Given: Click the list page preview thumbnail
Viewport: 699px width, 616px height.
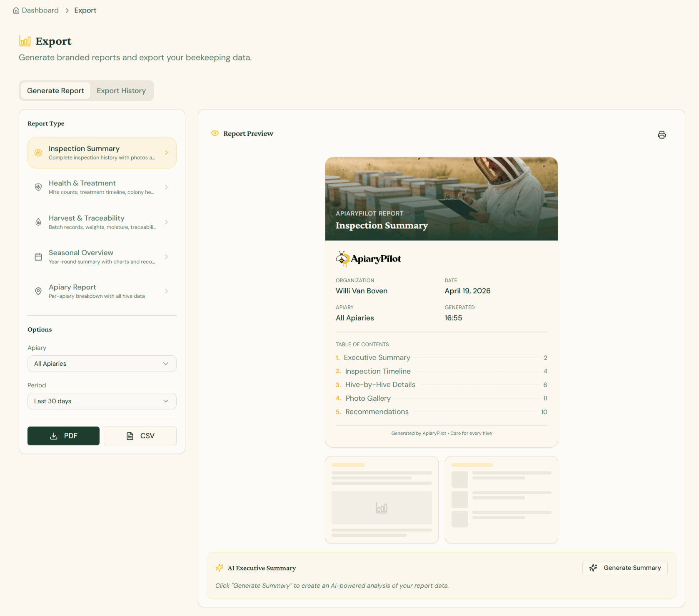Looking at the screenshot, I should [501, 500].
